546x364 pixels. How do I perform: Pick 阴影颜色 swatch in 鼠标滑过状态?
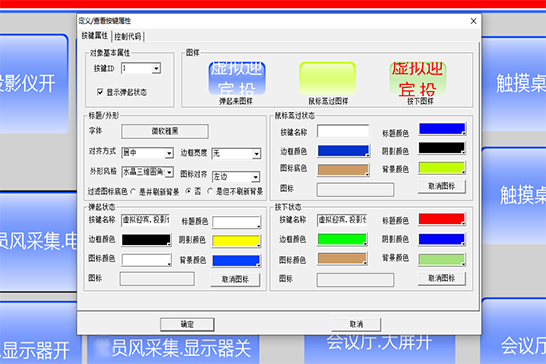(442, 148)
